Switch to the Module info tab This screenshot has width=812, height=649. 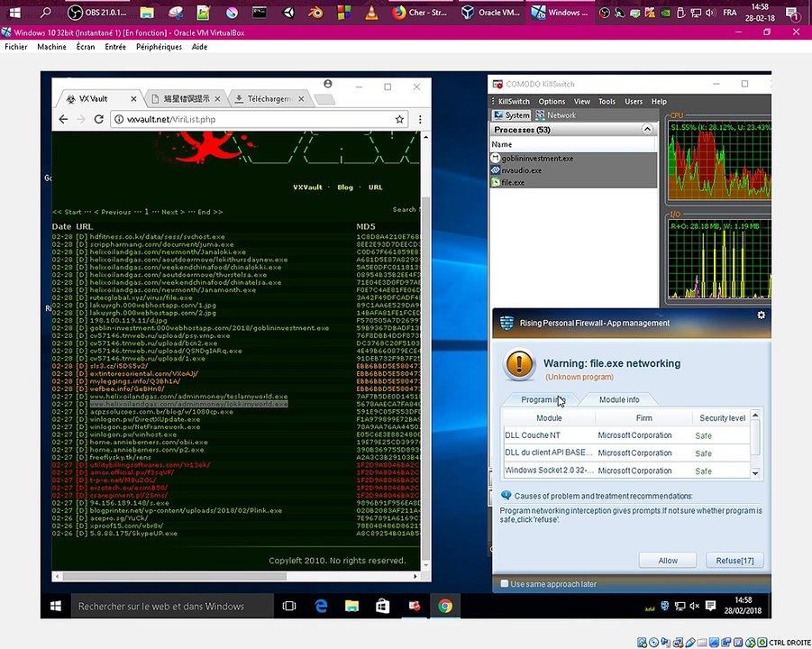coord(619,399)
